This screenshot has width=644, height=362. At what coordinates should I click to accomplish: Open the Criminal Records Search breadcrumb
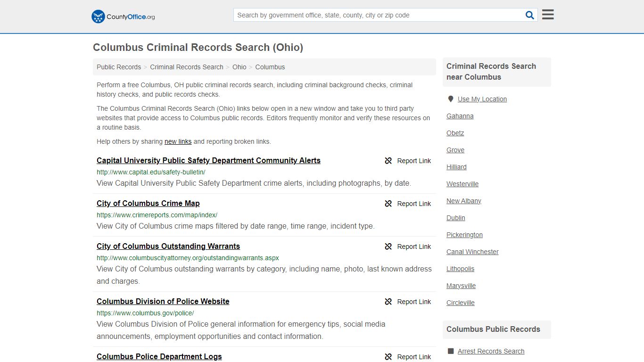point(187,67)
